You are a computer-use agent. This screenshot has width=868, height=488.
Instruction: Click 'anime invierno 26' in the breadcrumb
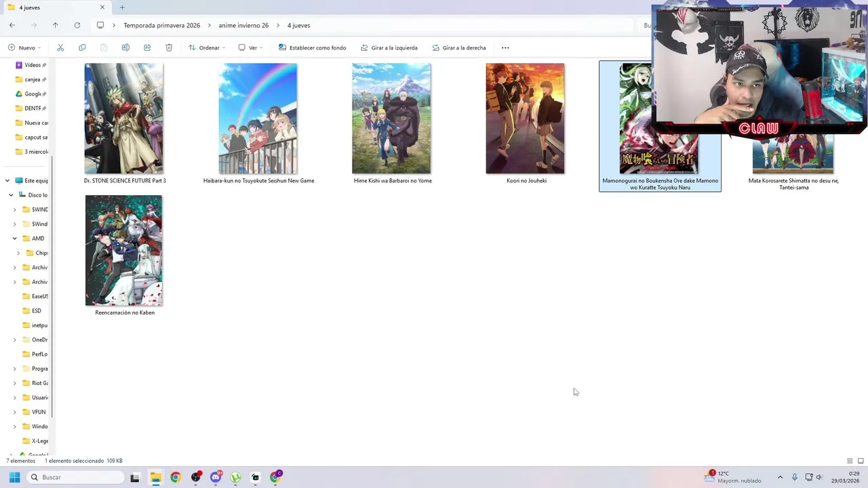coord(243,25)
